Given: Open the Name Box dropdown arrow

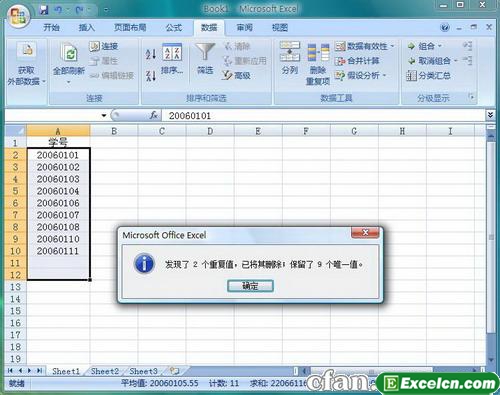Looking at the screenshot, I should (x=104, y=115).
